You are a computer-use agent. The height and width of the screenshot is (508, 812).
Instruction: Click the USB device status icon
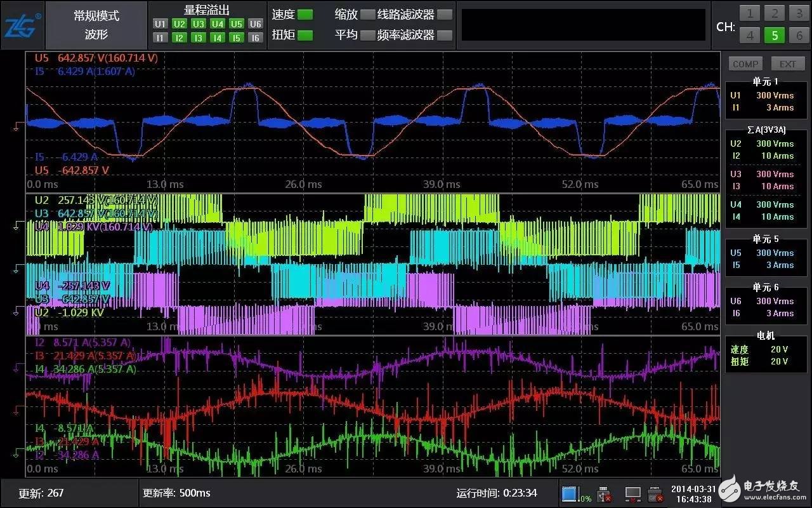coord(605,493)
